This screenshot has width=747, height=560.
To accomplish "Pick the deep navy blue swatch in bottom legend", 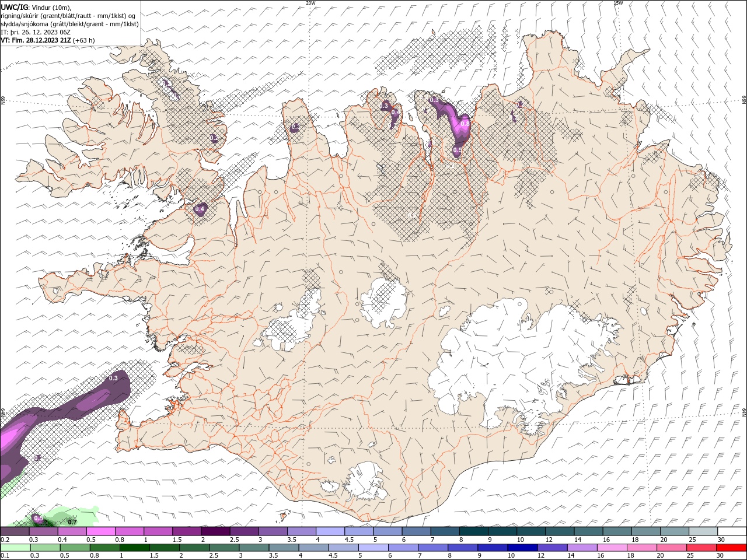I will (521, 548).
